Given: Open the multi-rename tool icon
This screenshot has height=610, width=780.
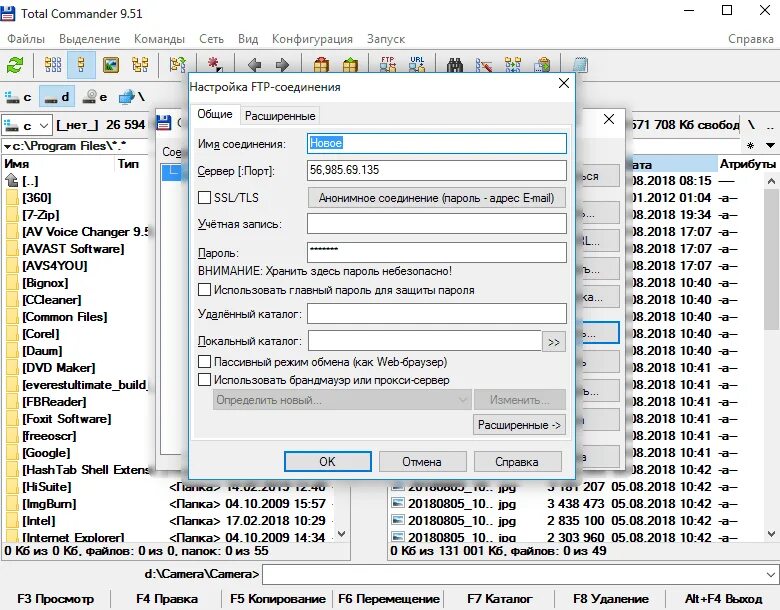Looking at the screenshot, I should tap(484, 65).
